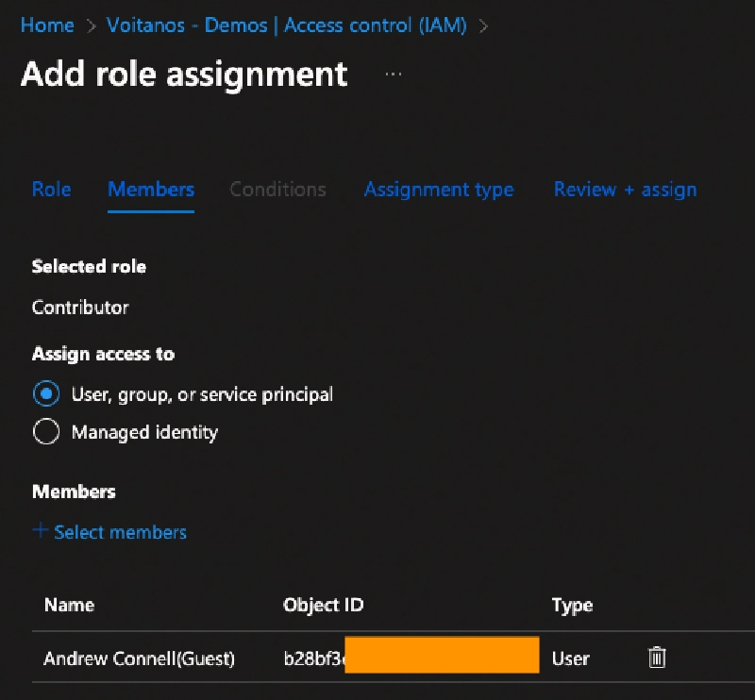The image size is (755, 700).
Task: Open the Conditions tab
Action: [277, 190]
